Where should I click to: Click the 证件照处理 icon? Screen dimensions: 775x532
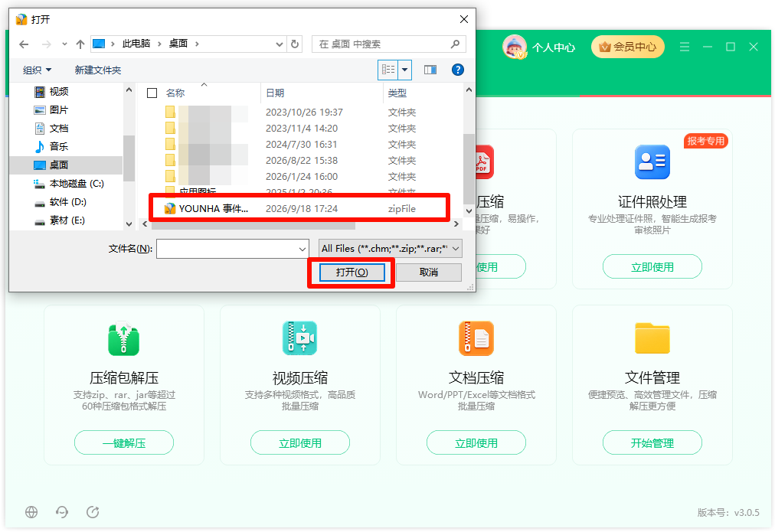[x=652, y=162]
